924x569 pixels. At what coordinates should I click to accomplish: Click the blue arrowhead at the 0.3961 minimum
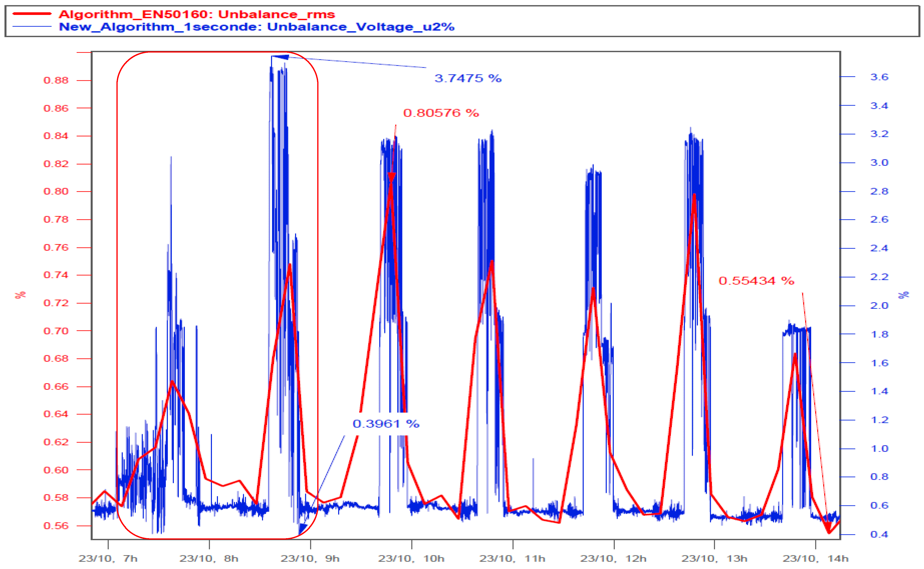click(x=302, y=528)
